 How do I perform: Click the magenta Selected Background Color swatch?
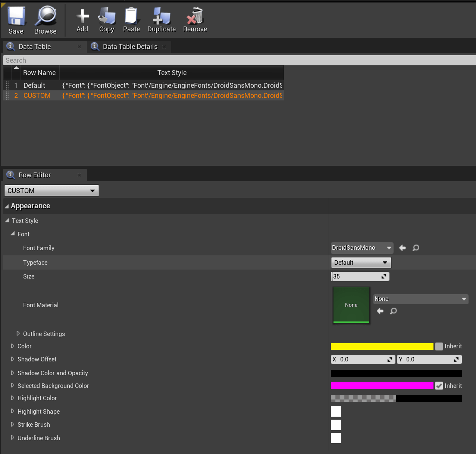[382, 386]
